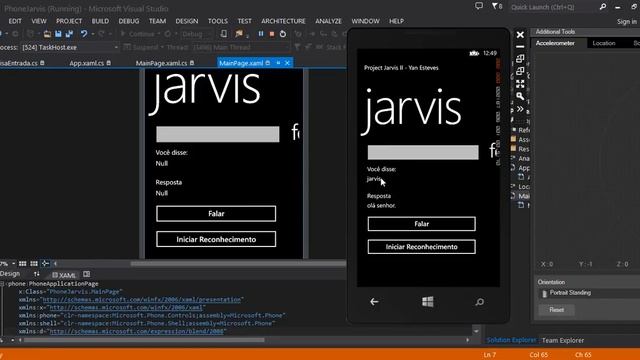The height and width of the screenshot is (360, 640).
Task: Select the Design pane tab
Action: (10, 274)
